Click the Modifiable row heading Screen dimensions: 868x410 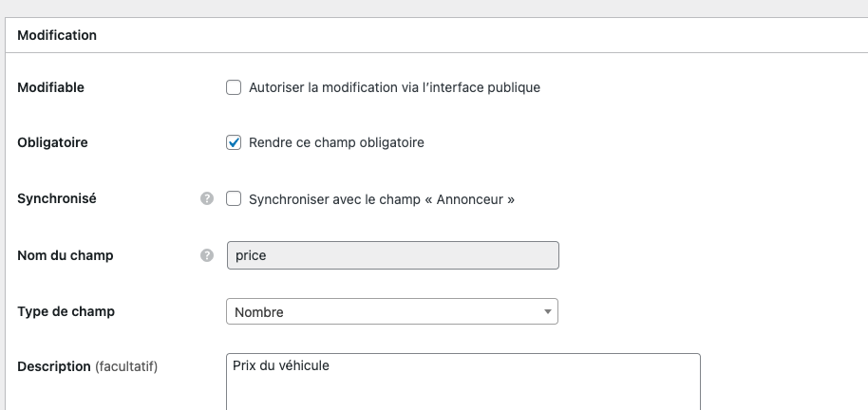pos(51,87)
